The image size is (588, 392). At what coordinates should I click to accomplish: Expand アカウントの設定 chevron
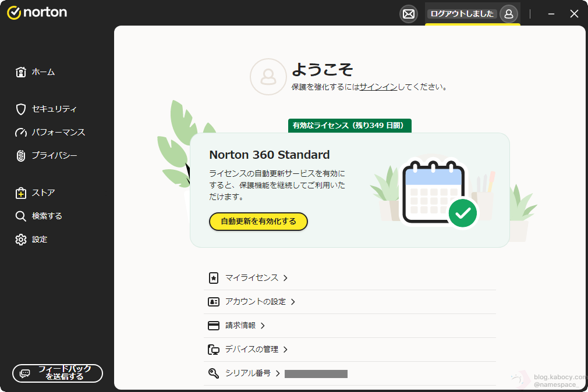click(293, 302)
